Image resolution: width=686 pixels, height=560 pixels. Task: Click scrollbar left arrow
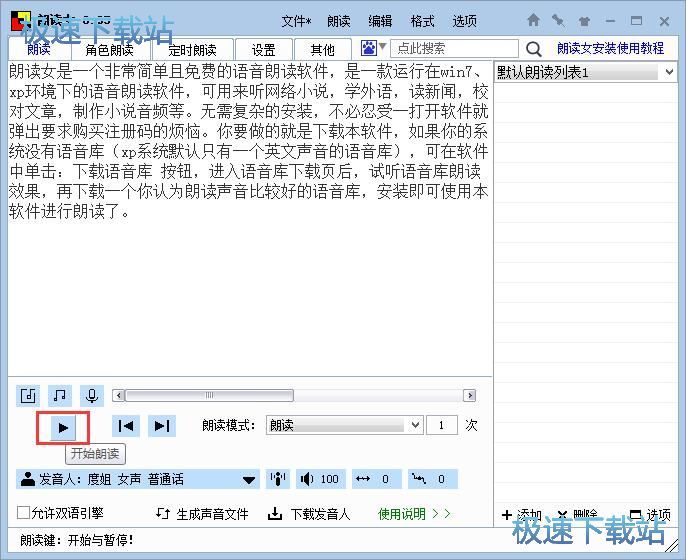coord(118,396)
